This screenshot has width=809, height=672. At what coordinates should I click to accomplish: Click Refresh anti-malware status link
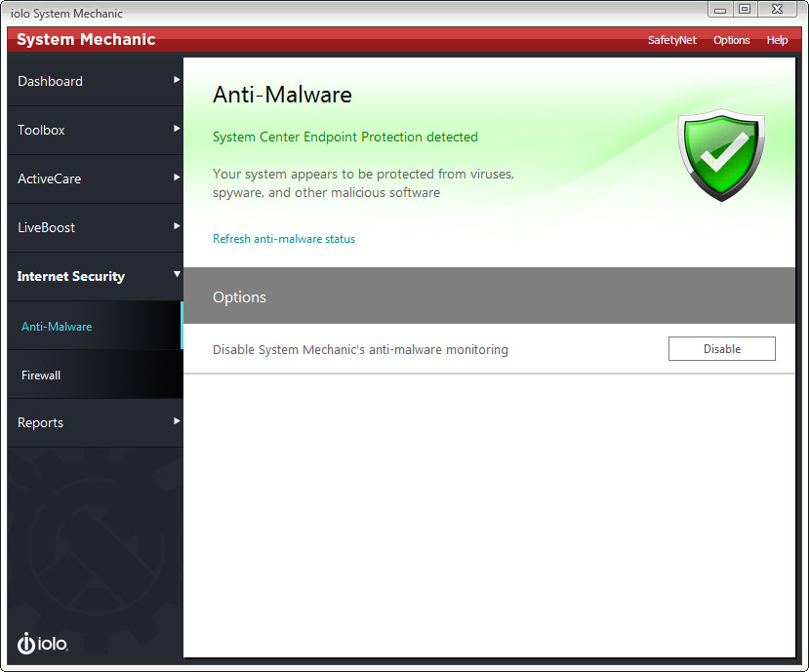(284, 239)
